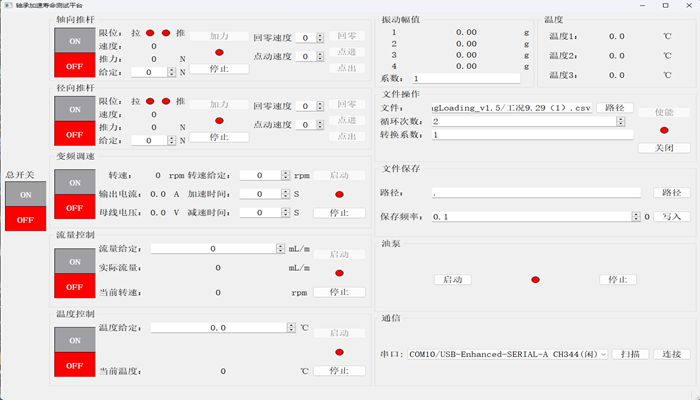Click the 循环次数 input field
The image size is (700, 400).
pyautogui.click(x=530, y=121)
